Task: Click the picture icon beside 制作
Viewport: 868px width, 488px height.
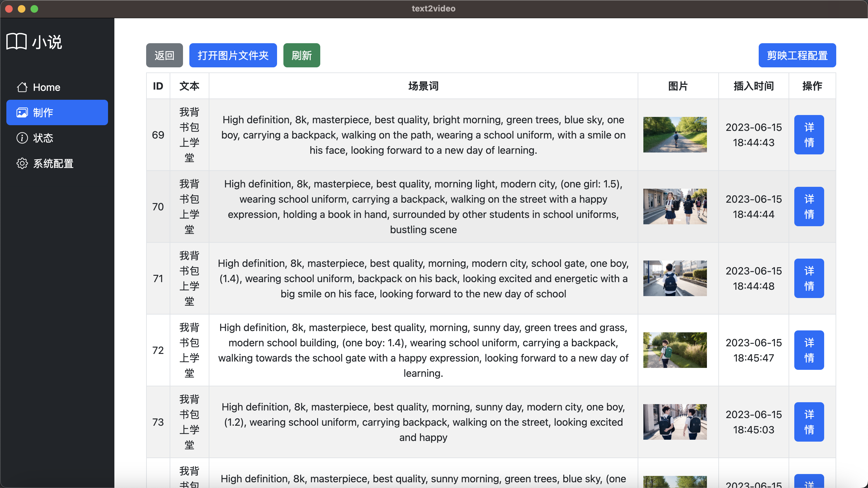Action: tap(22, 112)
